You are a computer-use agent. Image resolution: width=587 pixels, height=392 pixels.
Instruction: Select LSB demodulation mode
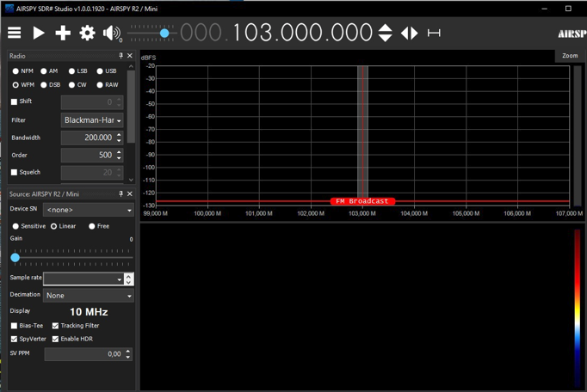pyautogui.click(x=77, y=71)
